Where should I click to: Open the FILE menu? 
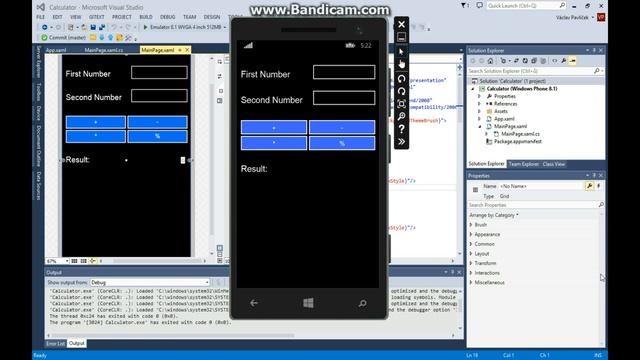(x=40, y=17)
